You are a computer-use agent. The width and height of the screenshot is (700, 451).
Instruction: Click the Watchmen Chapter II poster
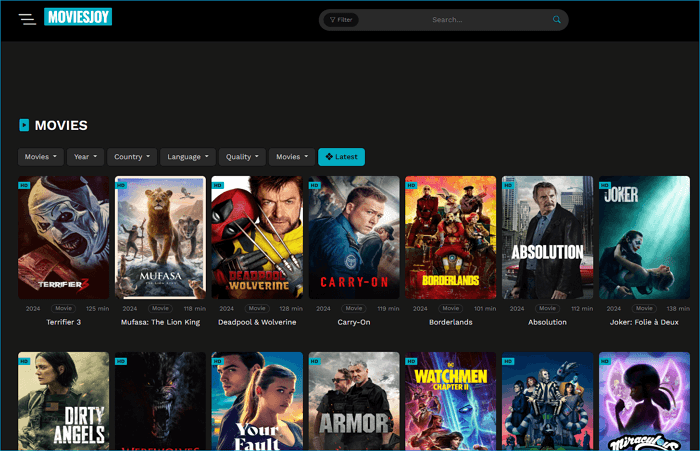pyautogui.click(x=450, y=400)
